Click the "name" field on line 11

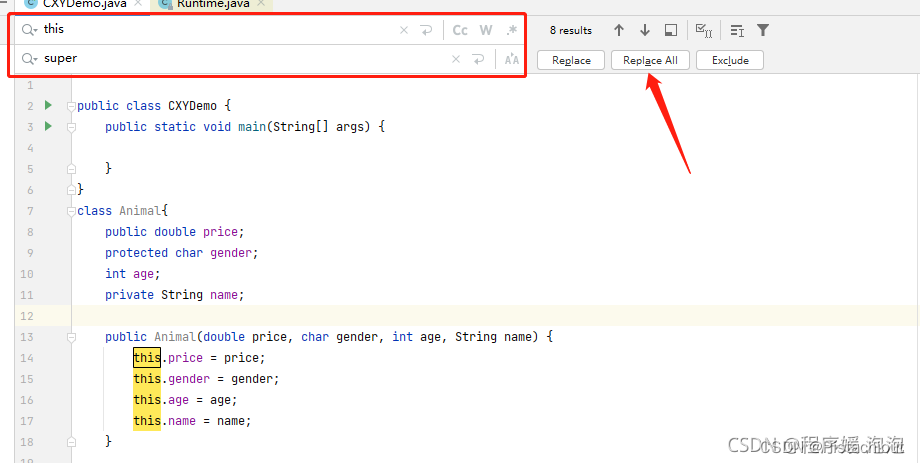tap(224, 295)
